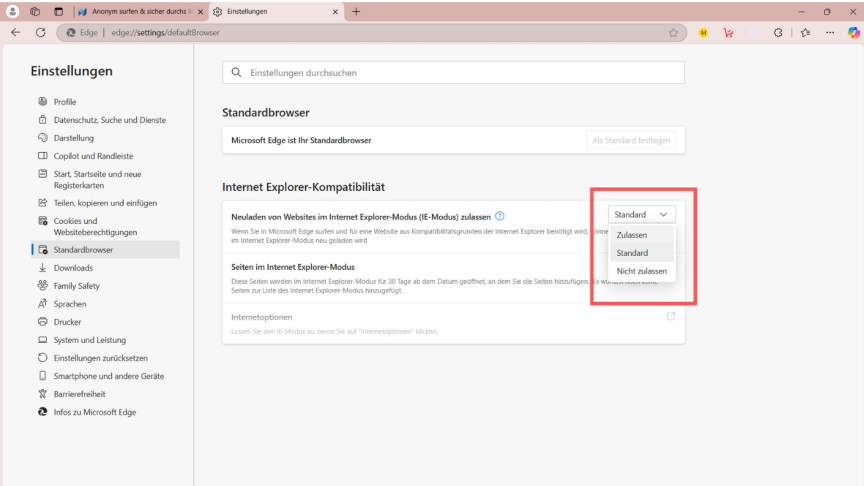Click the 'Als Standard festlegen' button
This screenshot has height=486, width=864.
pyautogui.click(x=631, y=141)
